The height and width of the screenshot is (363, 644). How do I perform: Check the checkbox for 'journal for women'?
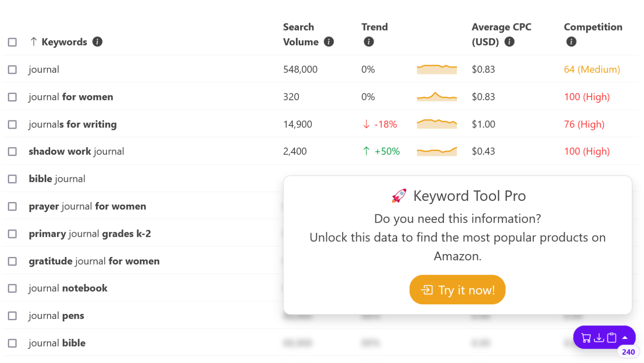(12, 97)
